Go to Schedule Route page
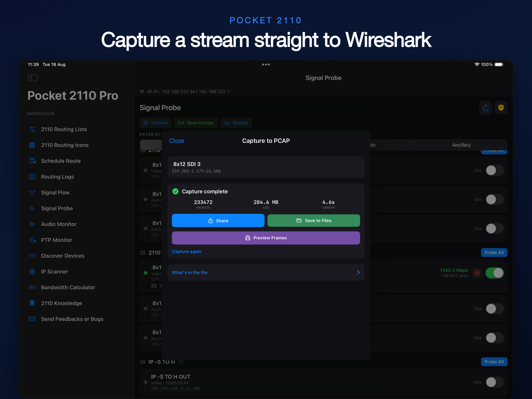The image size is (532, 399). 61,161
